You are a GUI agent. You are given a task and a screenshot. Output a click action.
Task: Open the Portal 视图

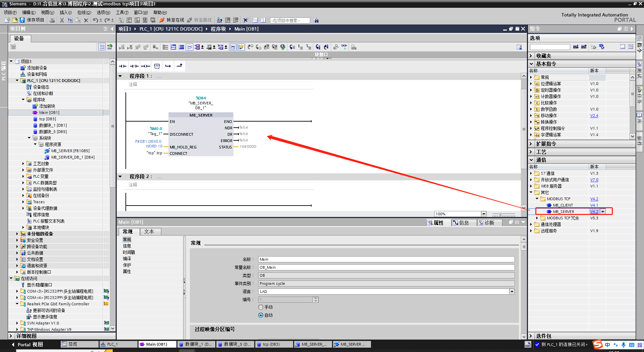click(27, 345)
